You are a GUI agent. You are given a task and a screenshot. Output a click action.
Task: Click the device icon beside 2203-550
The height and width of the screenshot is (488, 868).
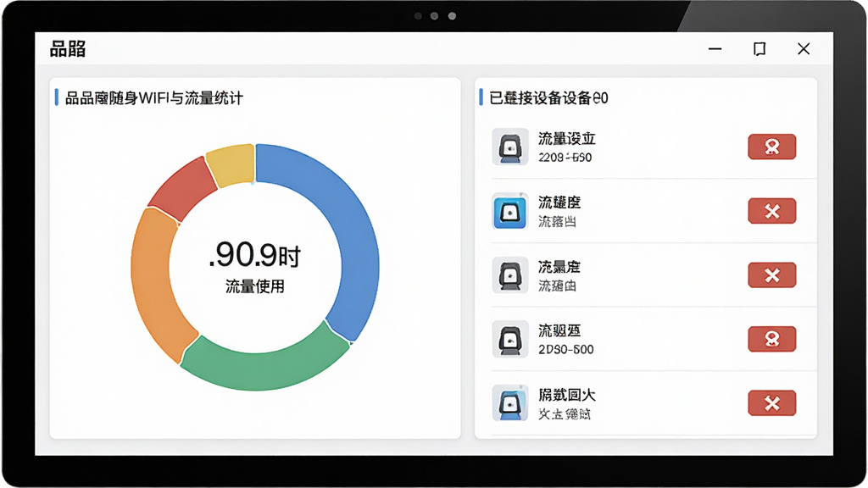click(509, 147)
